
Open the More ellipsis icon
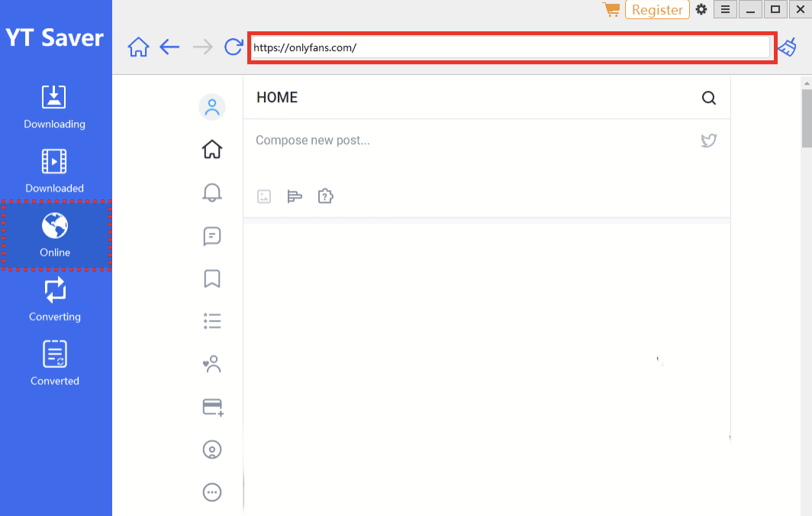(x=212, y=492)
